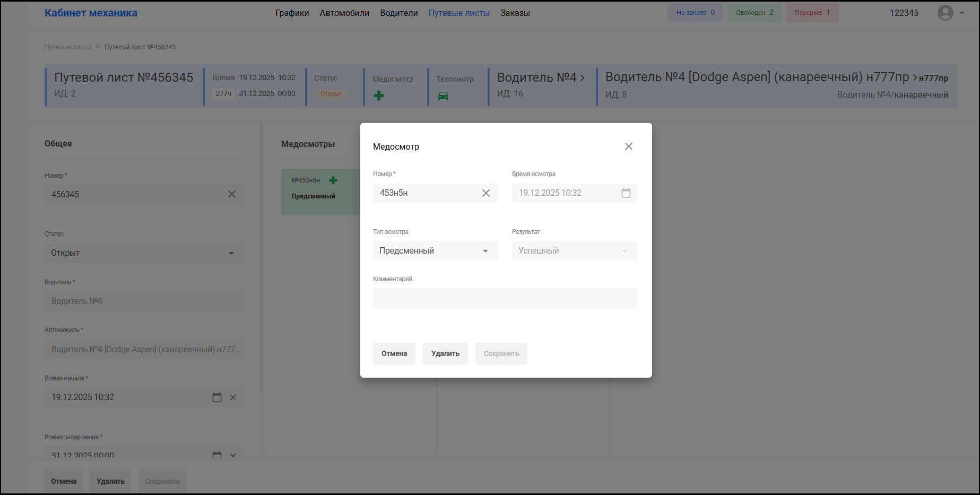Open calendar for Время начала field
The image size is (980, 495).
pyautogui.click(x=216, y=397)
